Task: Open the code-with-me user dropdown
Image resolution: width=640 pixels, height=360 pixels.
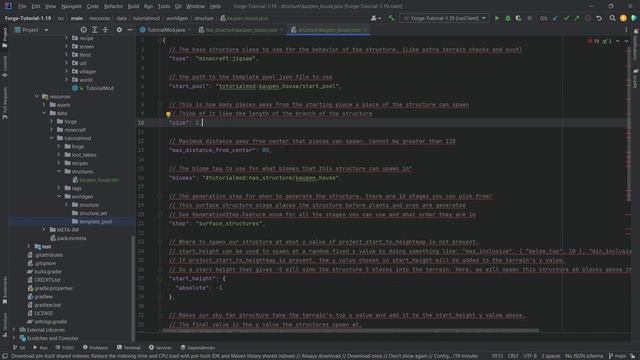Action: coord(376,18)
